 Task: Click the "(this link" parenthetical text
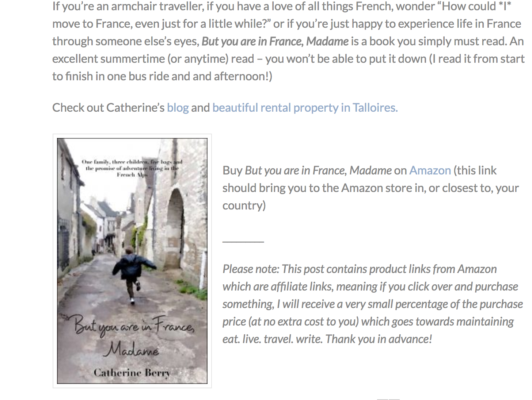click(475, 170)
